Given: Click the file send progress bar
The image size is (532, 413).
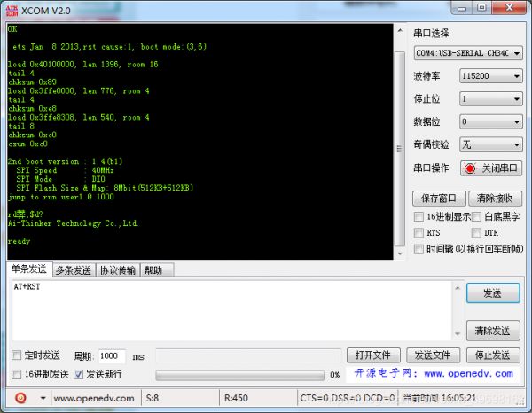Looking at the screenshot, I should coord(240,375).
